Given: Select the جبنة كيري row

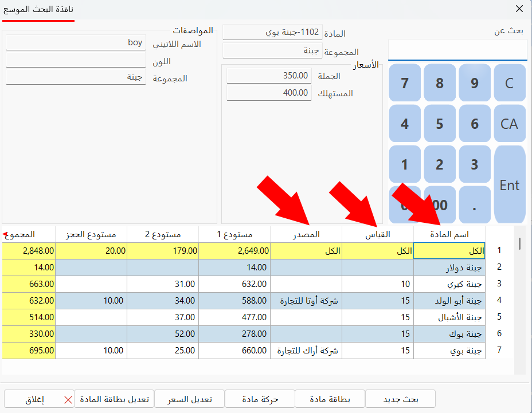Looking at the screenshot, I should (449, 284).
